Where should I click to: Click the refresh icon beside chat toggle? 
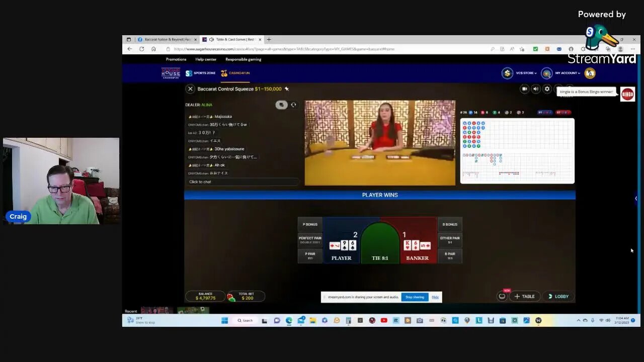pos(293,105)
